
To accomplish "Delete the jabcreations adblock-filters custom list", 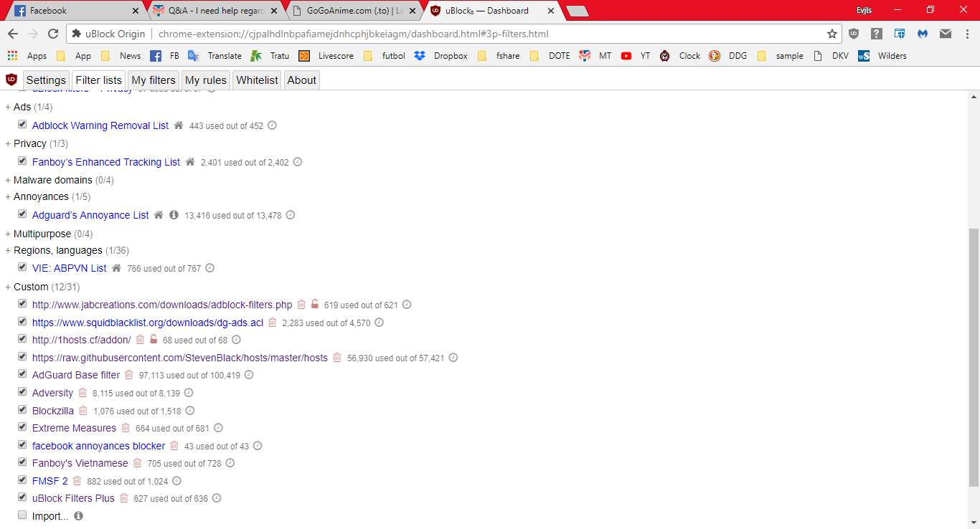I will [301, 305].
